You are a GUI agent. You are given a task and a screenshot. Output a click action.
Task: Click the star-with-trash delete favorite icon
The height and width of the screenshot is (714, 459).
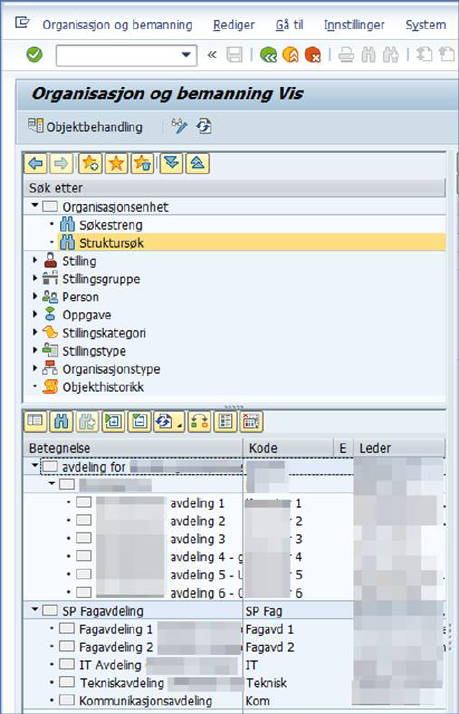[x=142, y=163]
